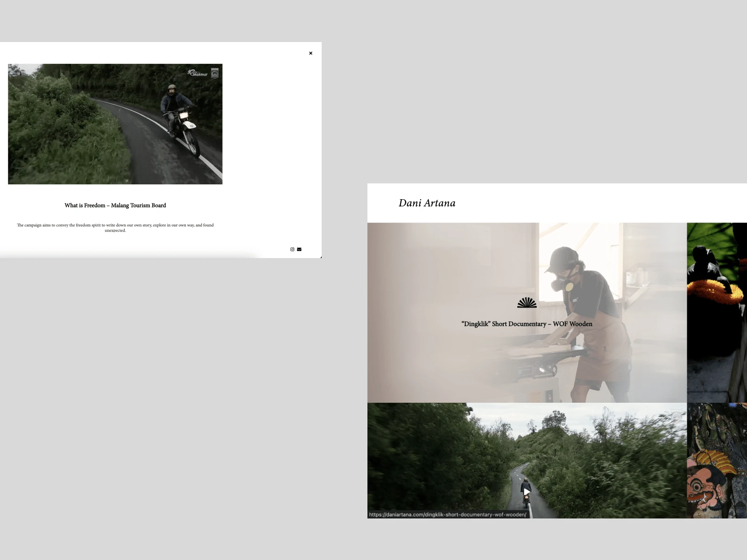Open the motorcycle road video thumbnail
This screenshot has height=560, width=747.
[x=527, y=460]
